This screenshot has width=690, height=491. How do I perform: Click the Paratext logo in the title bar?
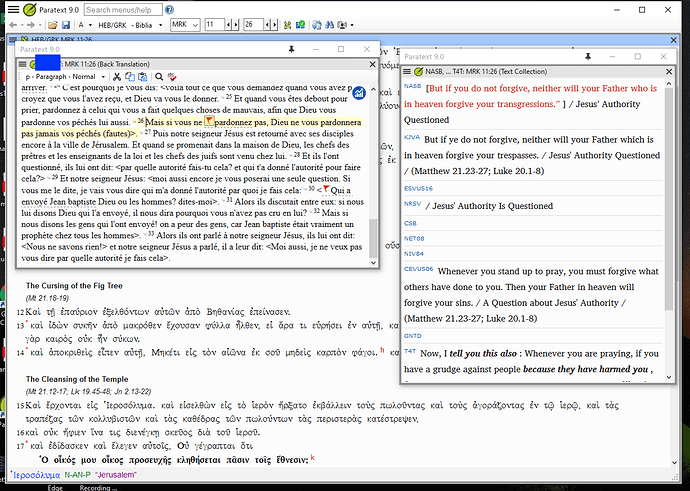pyautogui.click(x=30, y=9)
